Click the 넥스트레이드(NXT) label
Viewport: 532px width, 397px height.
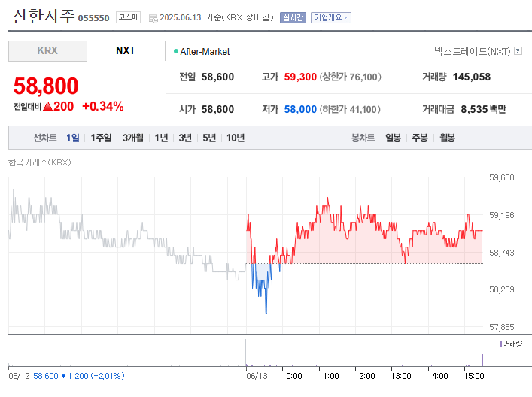pyautogui.click(x=473, y=51)
